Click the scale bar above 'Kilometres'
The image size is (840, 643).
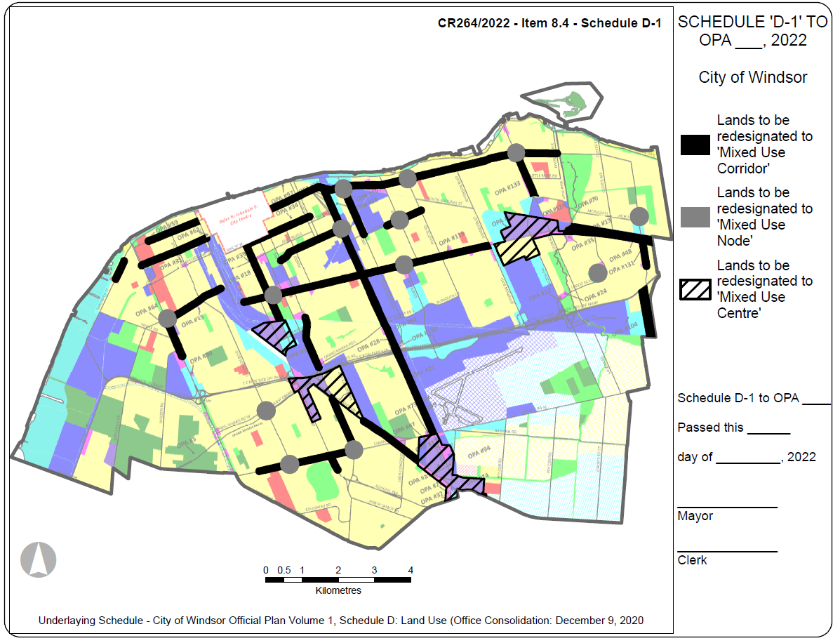(x=338, y=579)
